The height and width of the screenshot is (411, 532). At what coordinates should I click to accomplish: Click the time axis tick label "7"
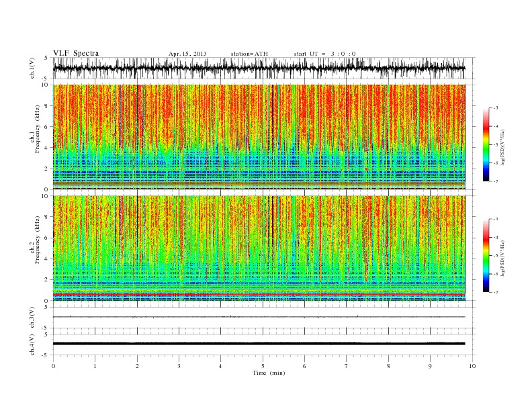(347, 366)
